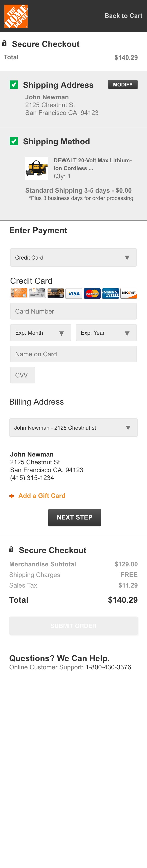
Task: Click the NEXT STEP button
Action: click(75, 517)
